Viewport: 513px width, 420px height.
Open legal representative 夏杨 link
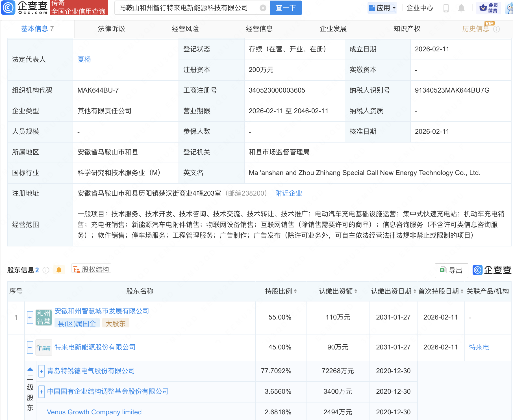click(84, 60)
